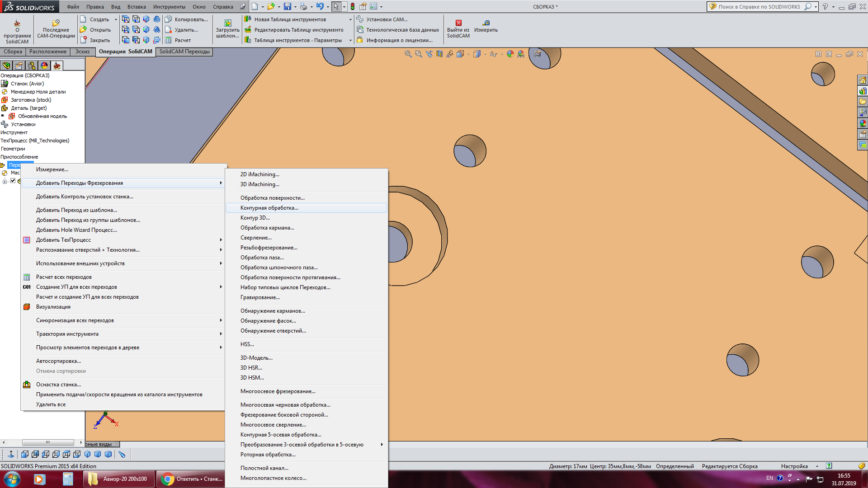The height and width of the screenshot is (488, 868).
Task: Click the FeatureManager design tree tab icon
Action: pos(6,66)
